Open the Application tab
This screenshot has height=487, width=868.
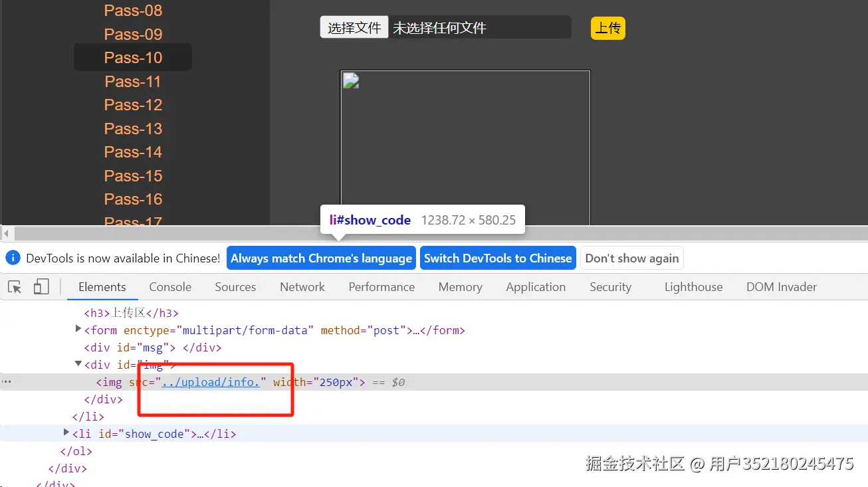pos(536,287)
